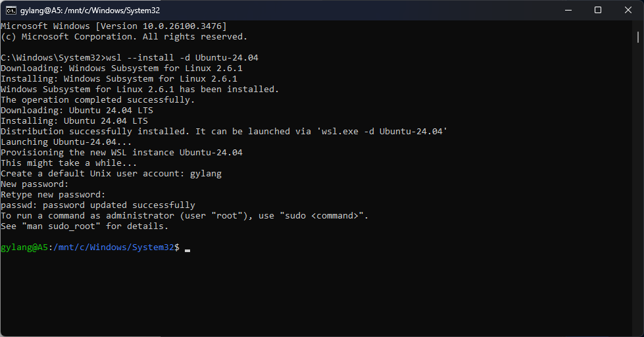Click the "Create a default Unix user account" line

tap(111, 174)
